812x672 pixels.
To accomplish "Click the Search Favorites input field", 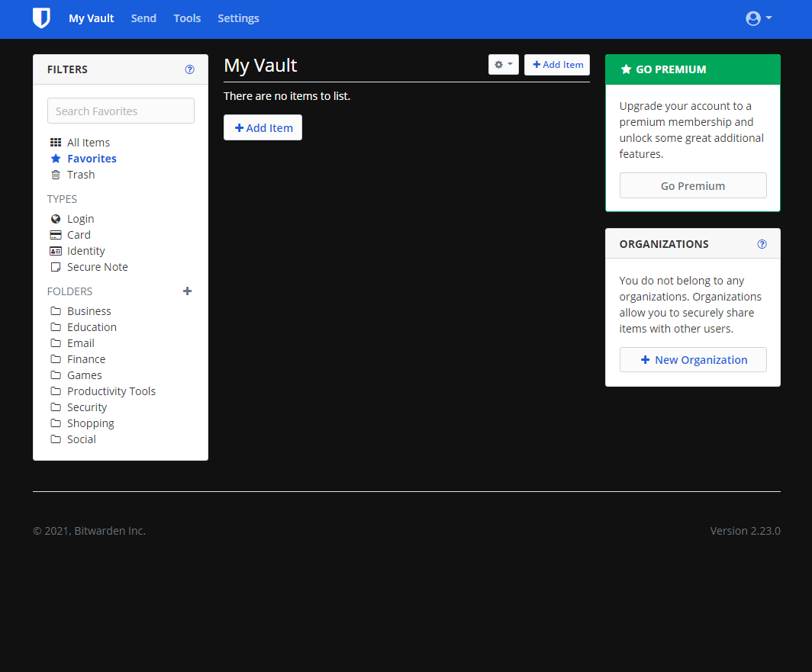I will [120, 111].
